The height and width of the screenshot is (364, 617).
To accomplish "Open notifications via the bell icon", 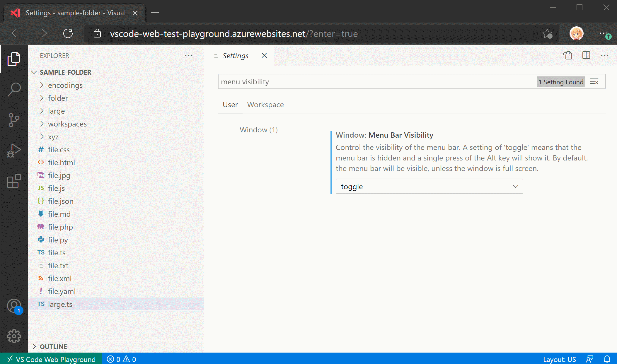I will click(606, 359).
